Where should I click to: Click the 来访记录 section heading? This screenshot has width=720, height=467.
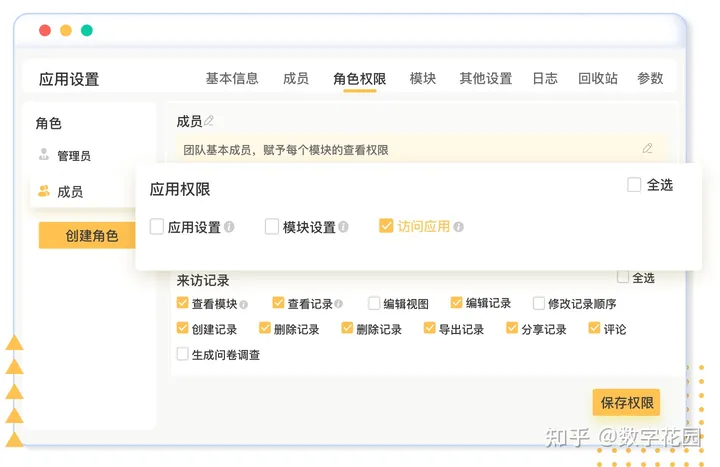(203, 280)
